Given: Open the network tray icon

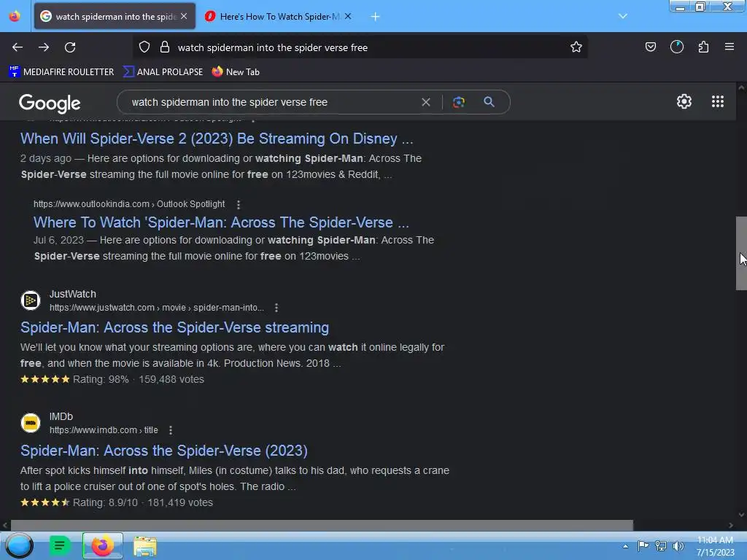Looking at the screenshot, I should [661, 545].
